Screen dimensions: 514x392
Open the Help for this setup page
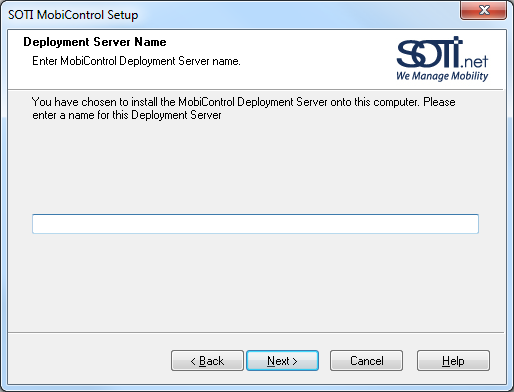pos(453,360)
